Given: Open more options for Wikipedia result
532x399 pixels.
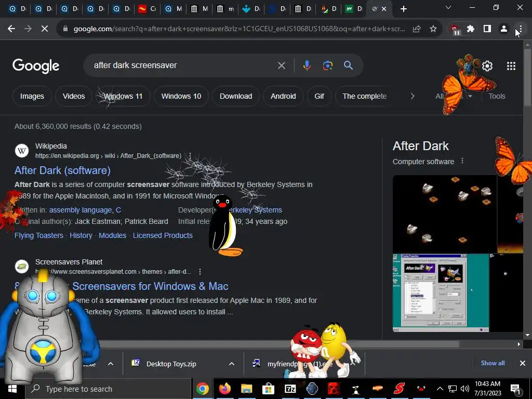Looking at the screenshot, I should [x=190, y=156].
